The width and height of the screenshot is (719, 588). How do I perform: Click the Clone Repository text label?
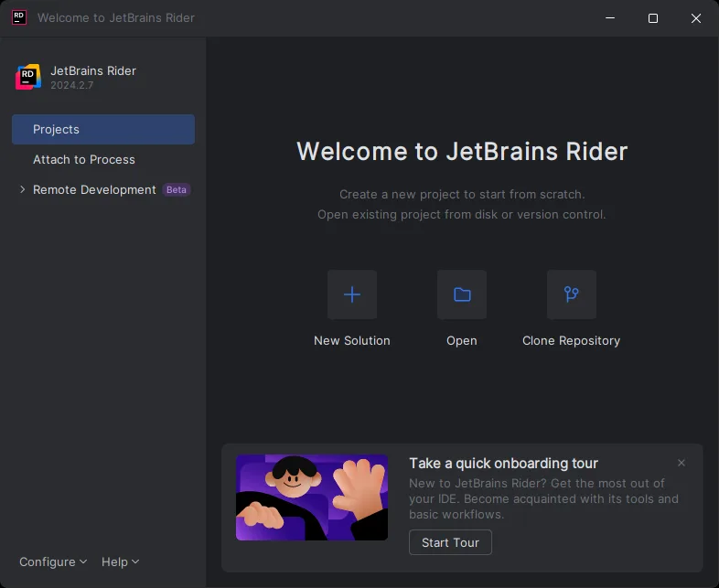click(571, 340)
